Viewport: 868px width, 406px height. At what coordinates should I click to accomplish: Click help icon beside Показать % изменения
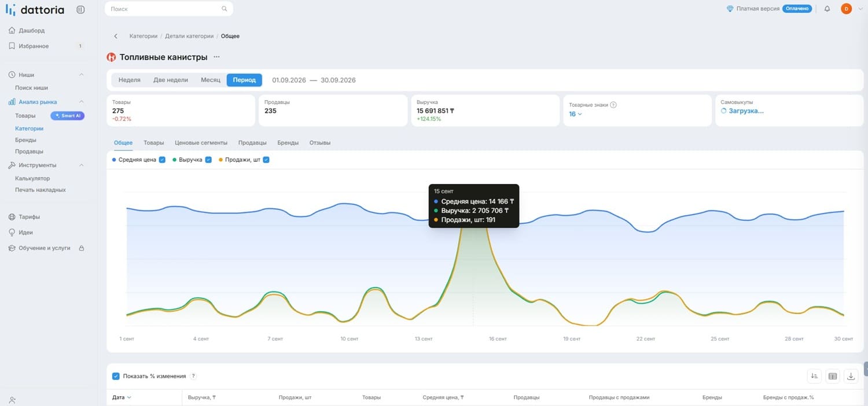pyautogui.click(x=193, y=376)
